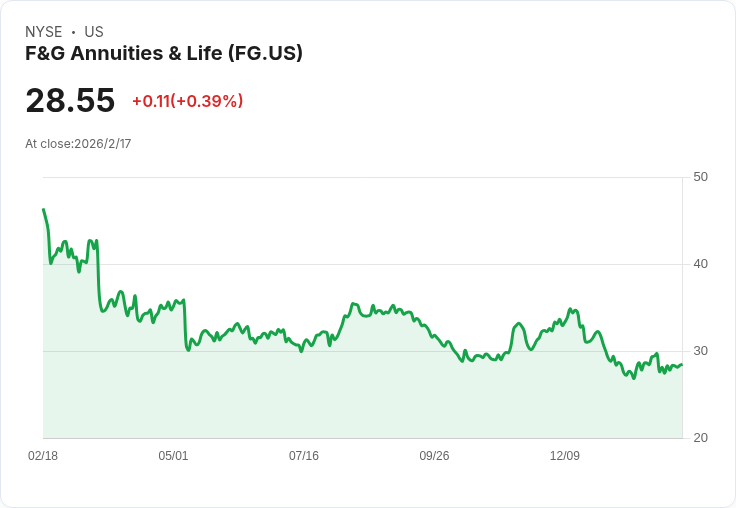
Task: Click the right end of the green price line
Action: click(681, 365)
